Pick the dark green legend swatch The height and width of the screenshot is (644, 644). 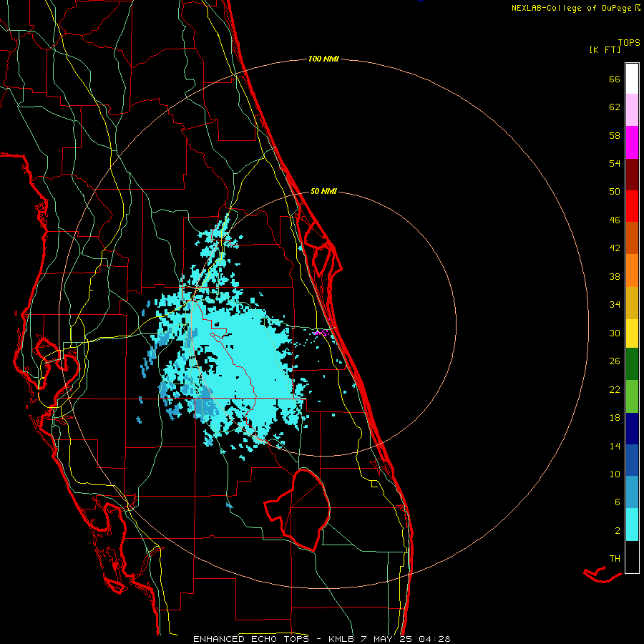click(x=632, y=364)
